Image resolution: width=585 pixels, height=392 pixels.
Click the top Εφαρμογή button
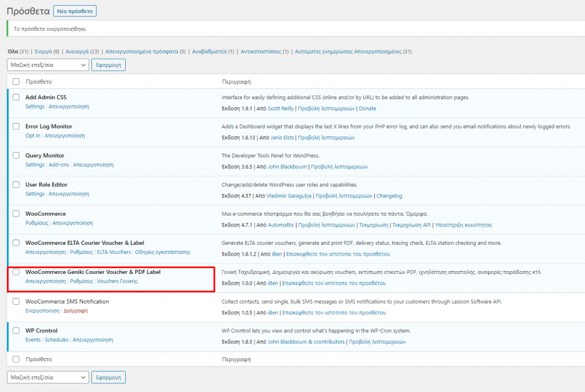109,65
